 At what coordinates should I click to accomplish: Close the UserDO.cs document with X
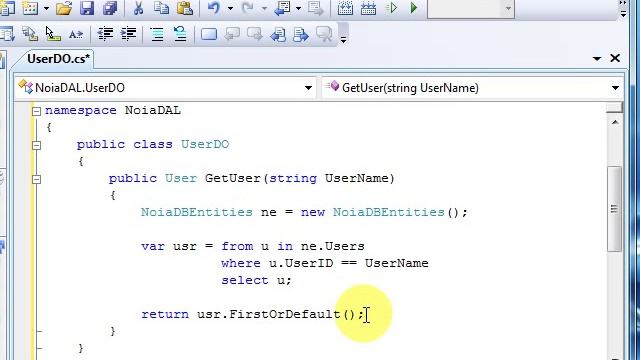[x=615, y=58]
